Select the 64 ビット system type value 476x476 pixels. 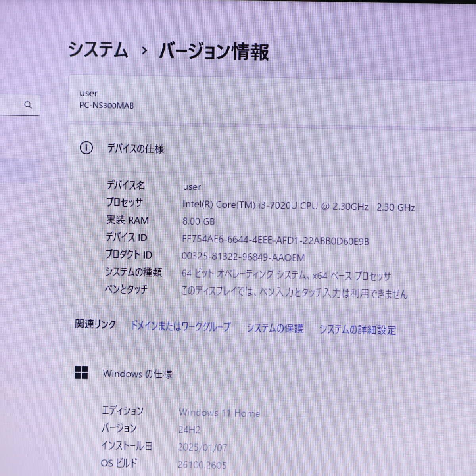point(286,274)
